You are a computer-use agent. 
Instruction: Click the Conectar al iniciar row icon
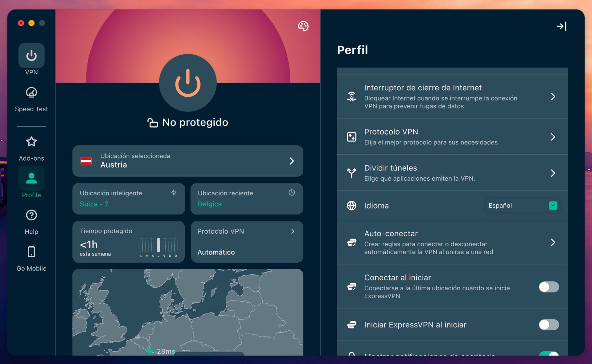pyautogui.click(x=351, y=287)
